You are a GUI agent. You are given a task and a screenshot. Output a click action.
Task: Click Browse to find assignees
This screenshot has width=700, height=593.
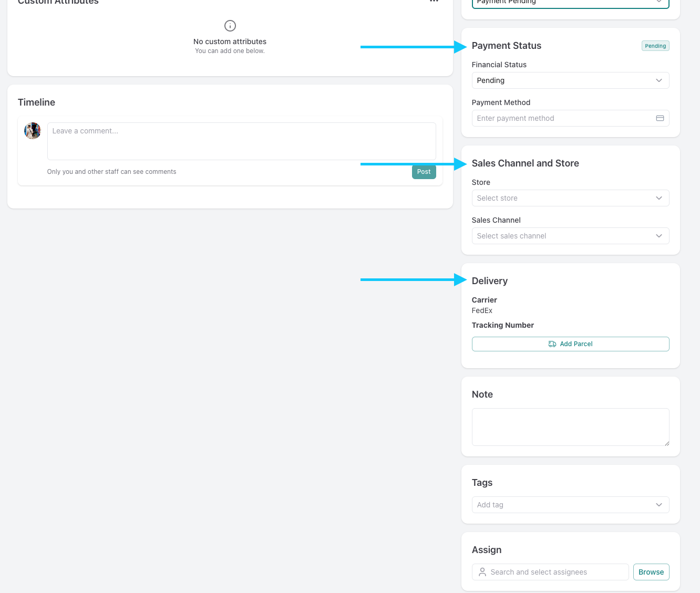pos(651,572)
